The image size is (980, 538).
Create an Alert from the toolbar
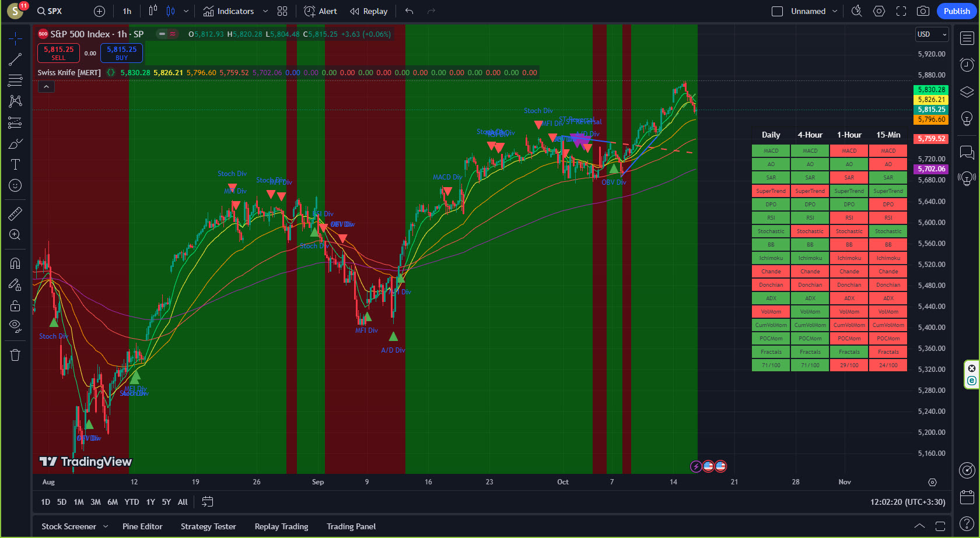[320, 11]
